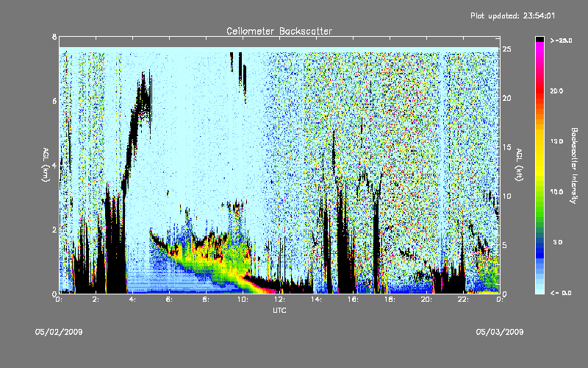Image resolution: width=588 pixels, height=368 pixels.
Task: Click the "25" tick on the kft axis
Action: tap(507, 49)
